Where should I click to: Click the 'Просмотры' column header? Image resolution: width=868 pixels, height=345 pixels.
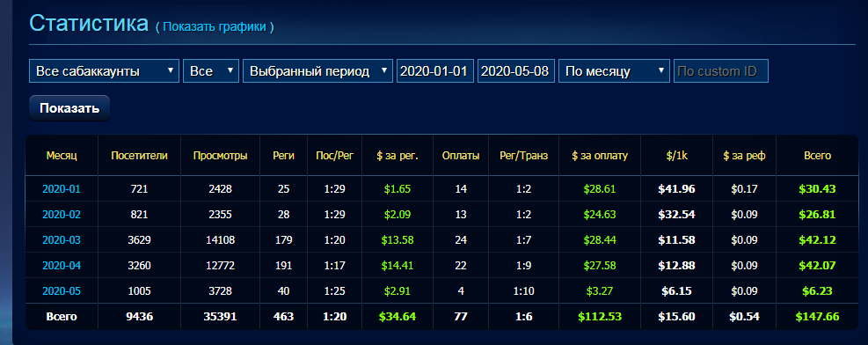click(221, 156)
